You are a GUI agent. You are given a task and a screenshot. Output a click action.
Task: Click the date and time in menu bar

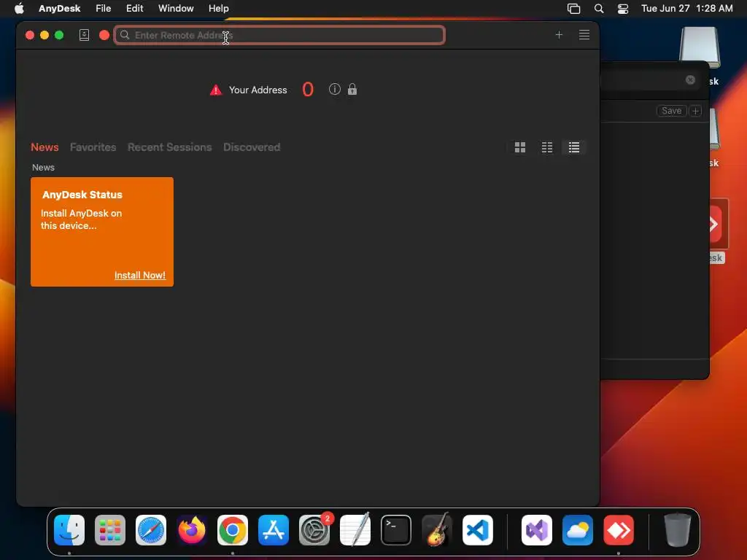click(686, 9)
